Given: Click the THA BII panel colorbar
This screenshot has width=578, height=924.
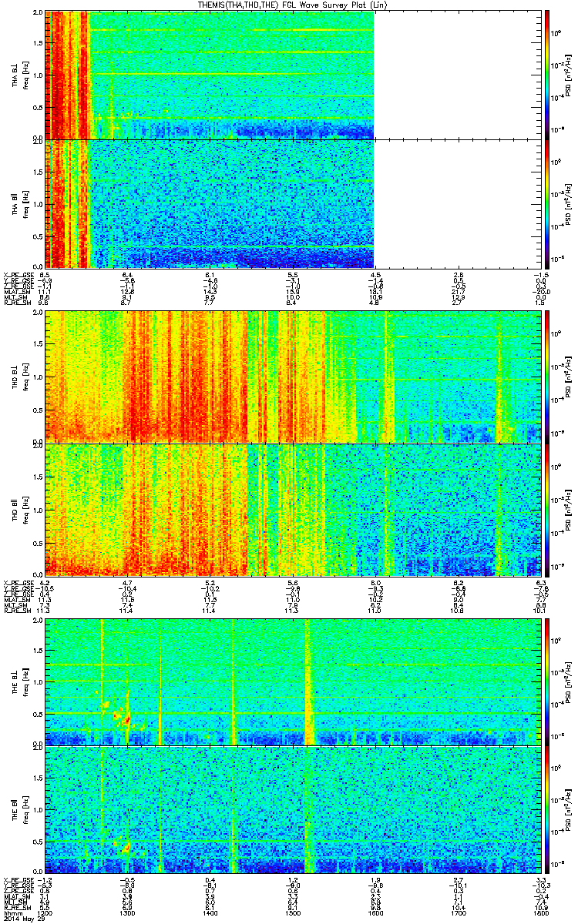Looking at the screenshot, I should pos(547,203).
